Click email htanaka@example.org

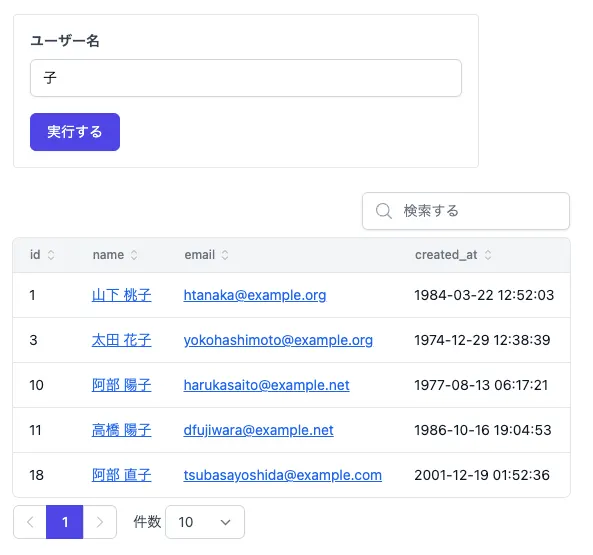(x=255, y=295)
